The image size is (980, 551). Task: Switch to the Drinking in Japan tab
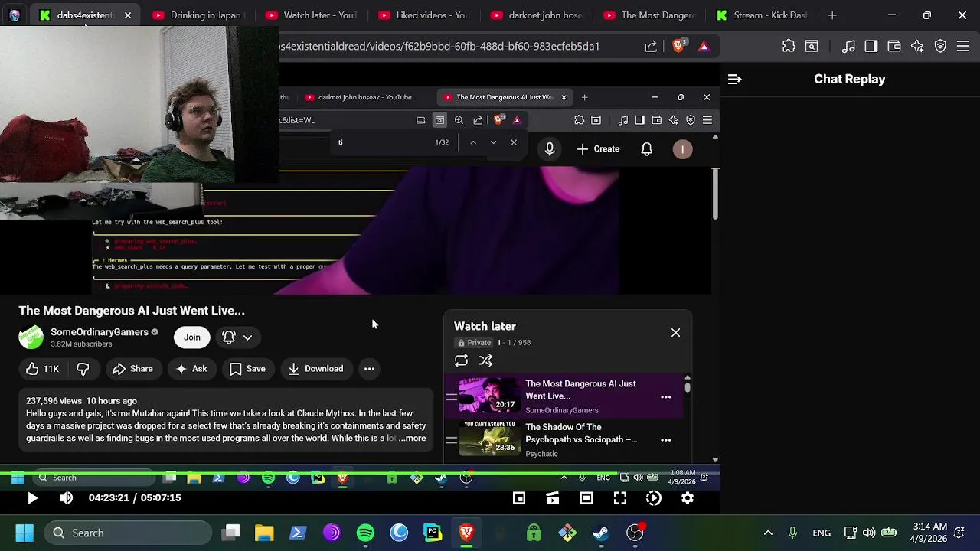197,15
